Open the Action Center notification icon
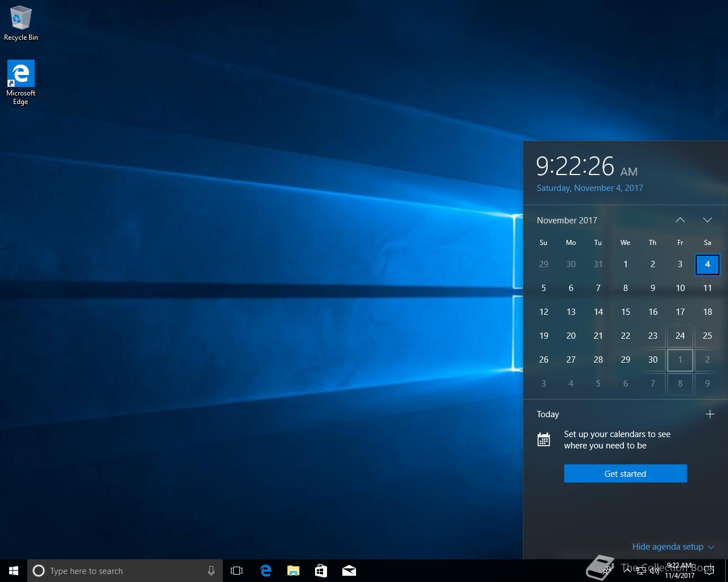The width and height of the screenshot is (728, 582). (x=709, y=571)
